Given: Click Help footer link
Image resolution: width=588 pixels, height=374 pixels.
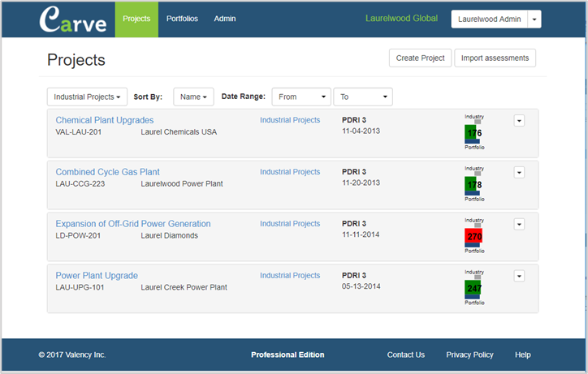Looking at the screenshot, I should [523, 355].
